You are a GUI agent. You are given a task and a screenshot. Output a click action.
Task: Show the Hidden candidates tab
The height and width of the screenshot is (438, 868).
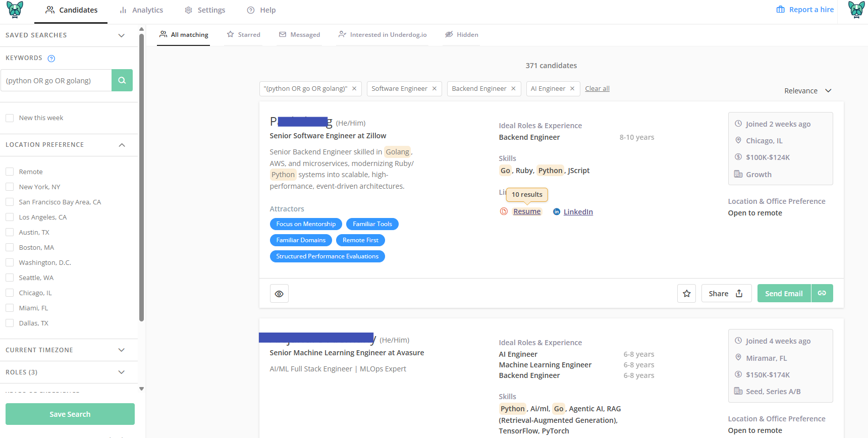click(462, 35)
